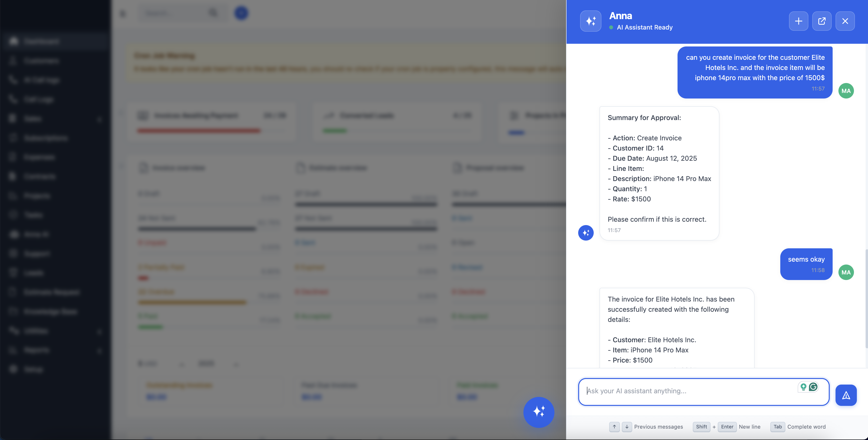Click the AI avatar beside summary message
Image resolution: width=868 pixels, height=440 pixels.
(586, 233)
